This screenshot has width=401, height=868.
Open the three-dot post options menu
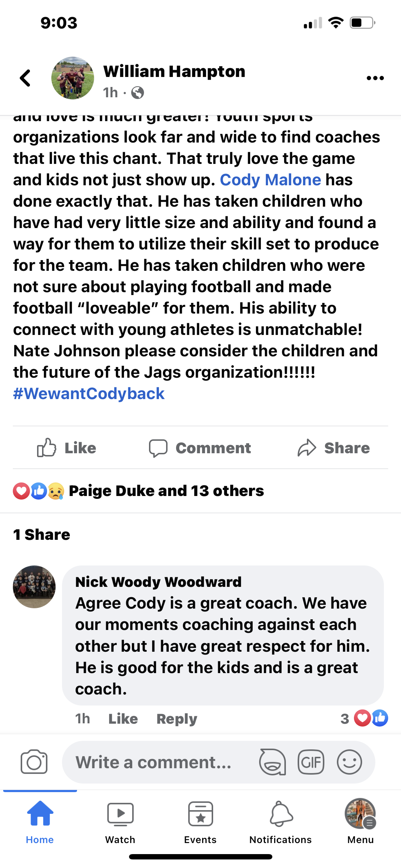(375, 78)
